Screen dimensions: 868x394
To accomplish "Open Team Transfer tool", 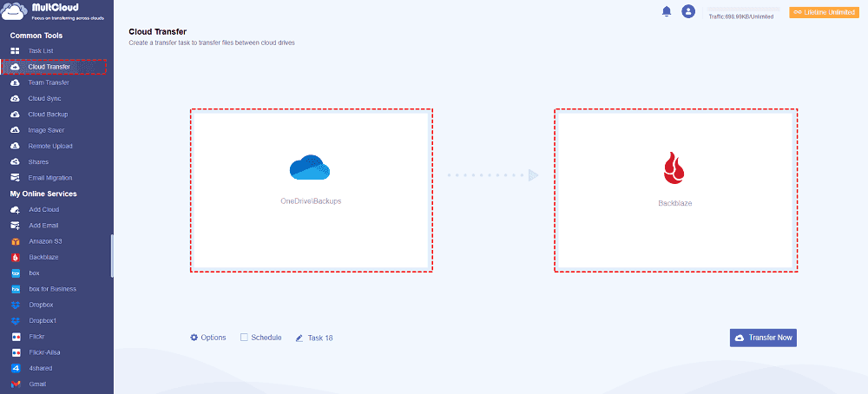I will [49, 83].
